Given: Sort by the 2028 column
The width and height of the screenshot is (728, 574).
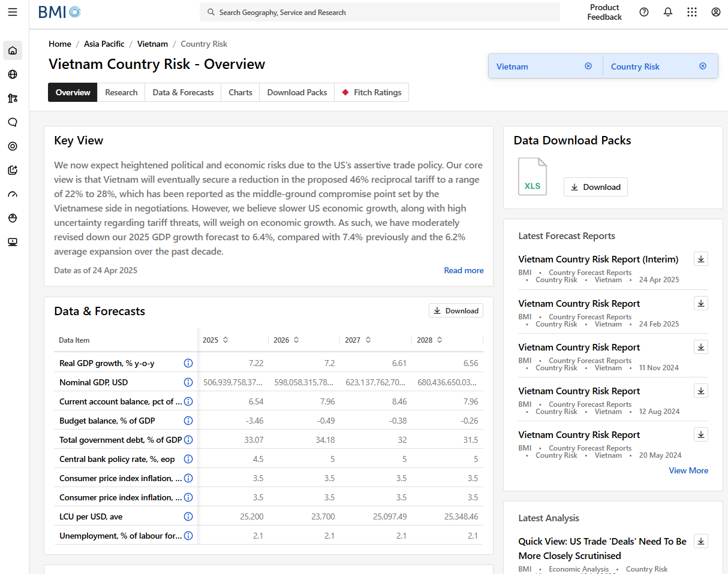Looking at the screenshot, I should (440, 340).
